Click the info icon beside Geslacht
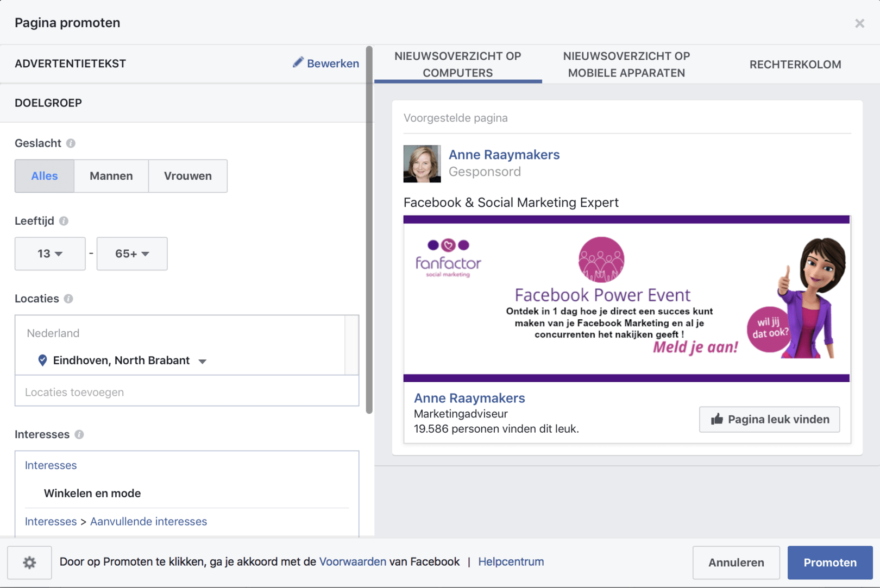The image size is (880, 588). (71, 143)
